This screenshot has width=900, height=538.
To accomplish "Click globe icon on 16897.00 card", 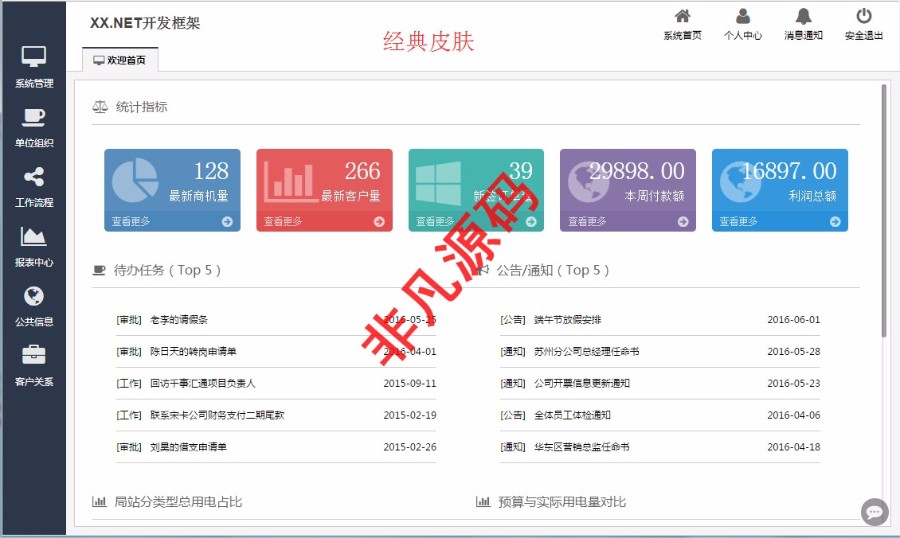I will 740,181.
